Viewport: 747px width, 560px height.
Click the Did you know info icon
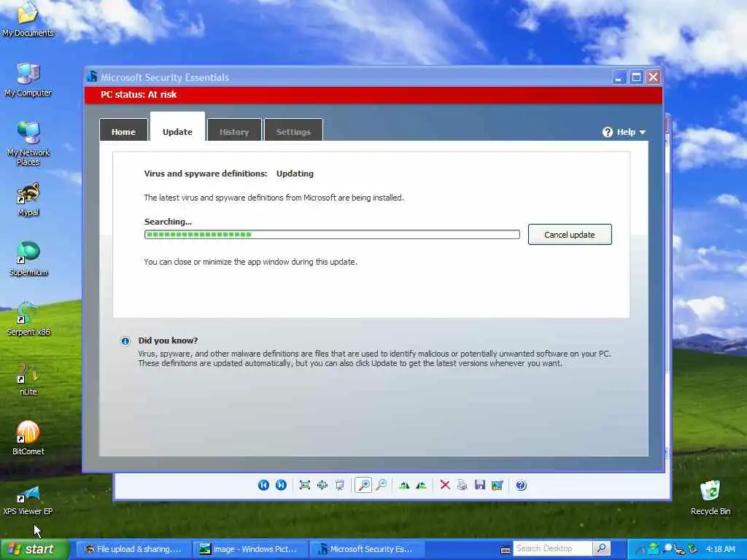(x=125, y=341)
